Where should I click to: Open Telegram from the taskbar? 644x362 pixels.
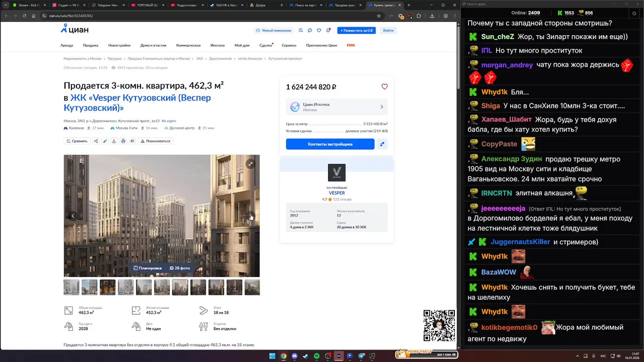[x=361, y=356]
